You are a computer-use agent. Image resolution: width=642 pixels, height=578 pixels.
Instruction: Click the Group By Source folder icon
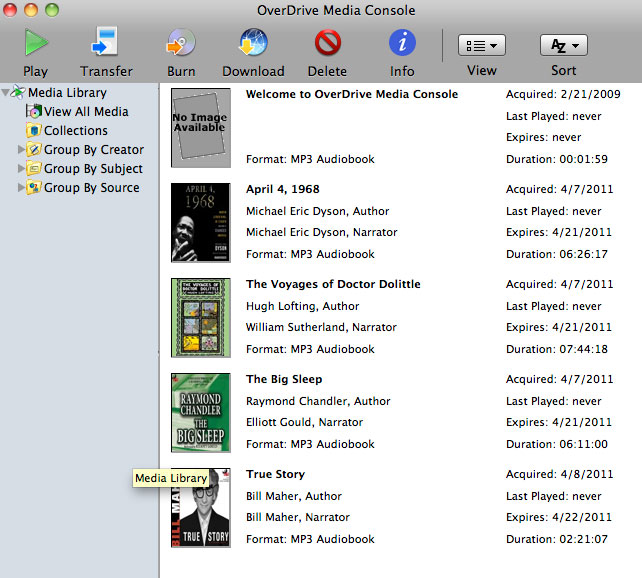(34, 187)
